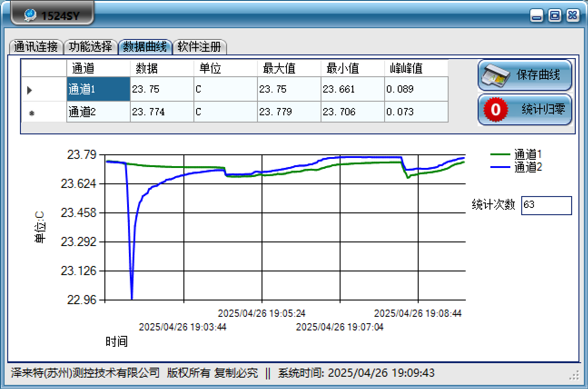
Task: Open the 功能选择 tab
Action: pos(90,46)
